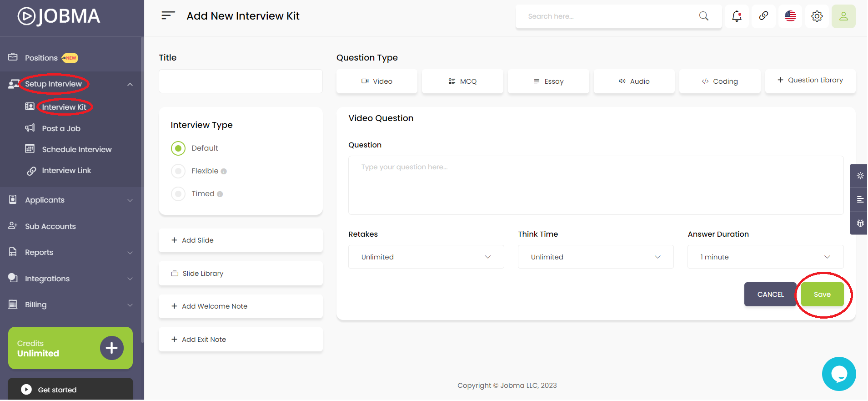
Task: Open the Think Time dropdown
Action: click(x=596, y=257)
